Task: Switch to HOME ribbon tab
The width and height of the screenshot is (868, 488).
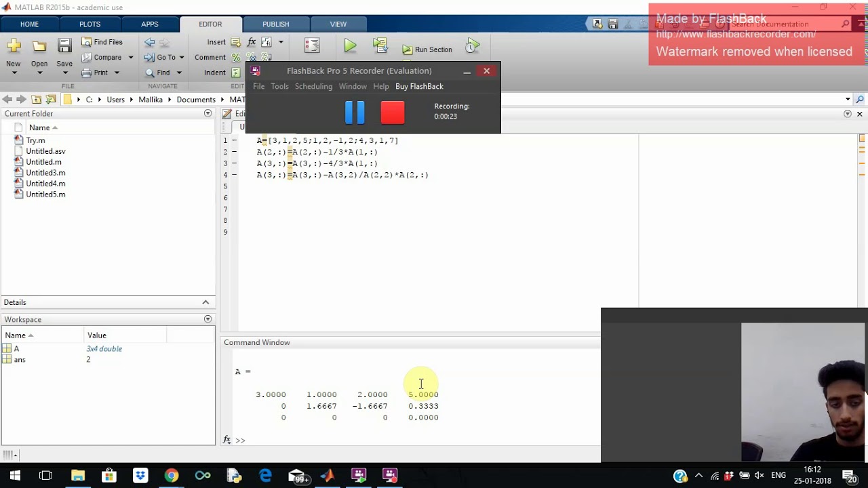Action: (x=29, y=24)
